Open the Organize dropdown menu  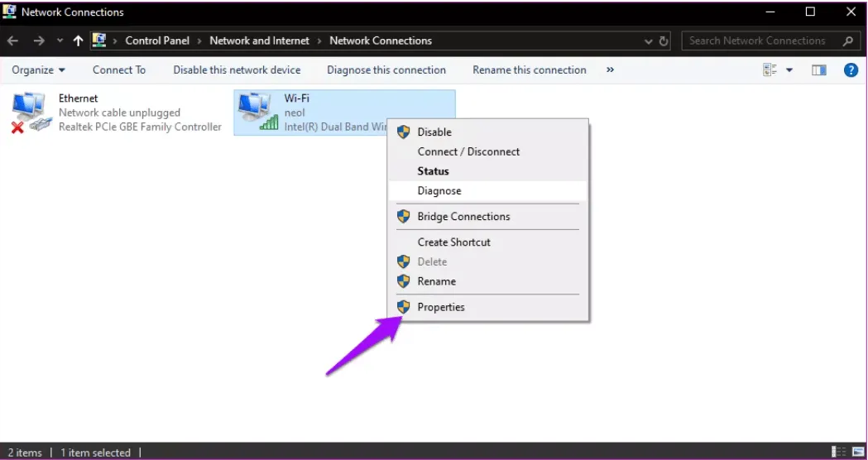pos(38,70)
